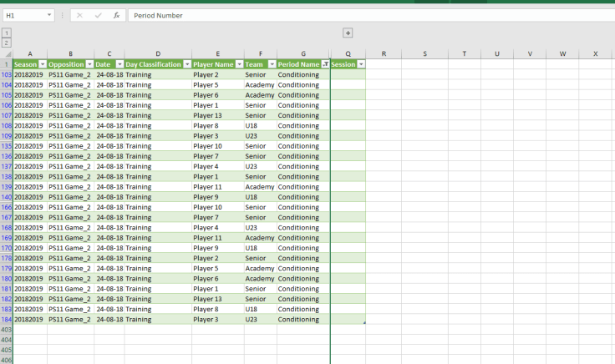Viewport: 615px width, 364px height.
Task: Click outline level 2 button
Action: (7, 43)
